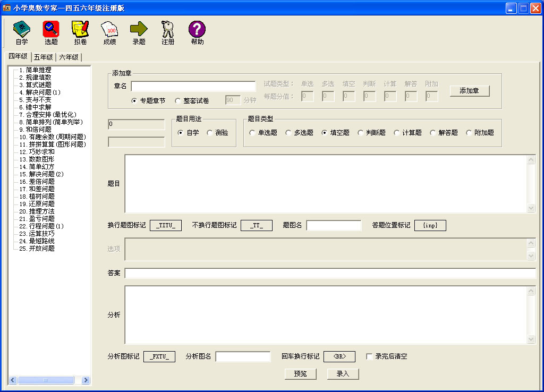Click the chapter list horizontal scrollbar right arrow
544x392 pixels.
pyautogui.click(x=87, y=380)
